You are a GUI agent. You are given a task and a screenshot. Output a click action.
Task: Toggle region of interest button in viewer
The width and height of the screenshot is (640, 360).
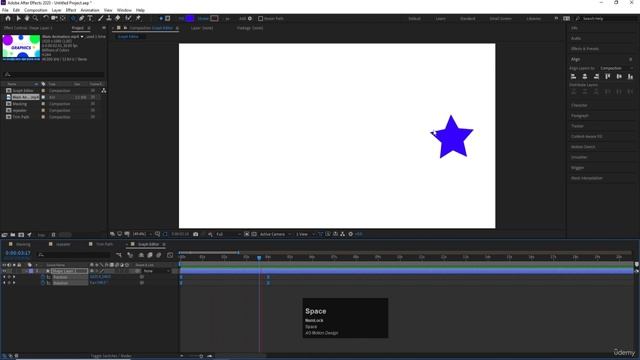(247, 234)
